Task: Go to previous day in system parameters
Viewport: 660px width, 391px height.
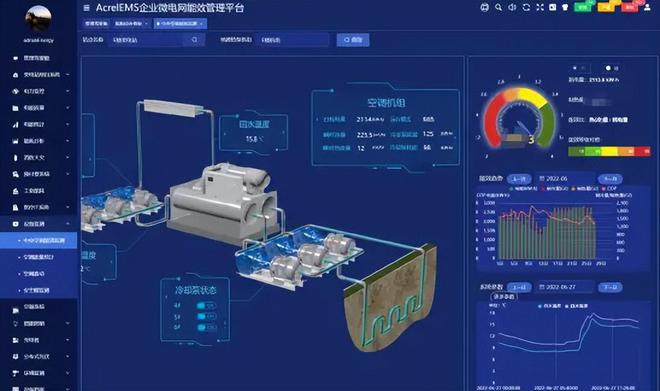Action: [x=519, y=287]
